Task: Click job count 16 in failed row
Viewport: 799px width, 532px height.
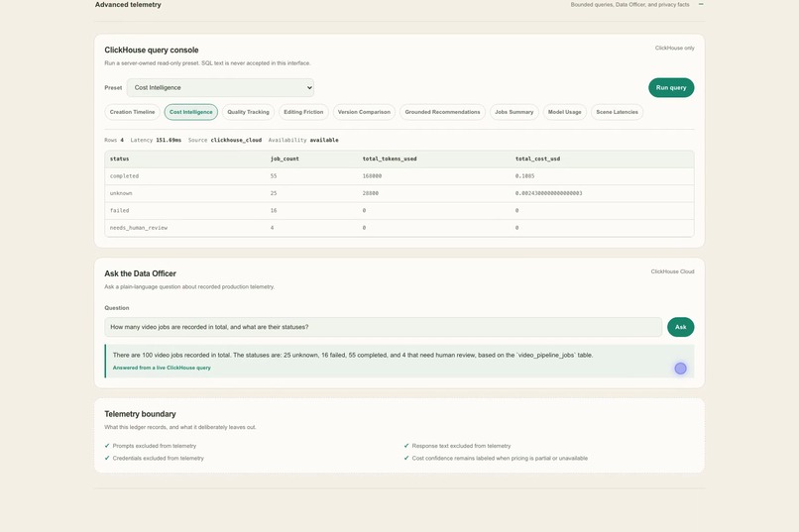Action: [x=274, y=210]
